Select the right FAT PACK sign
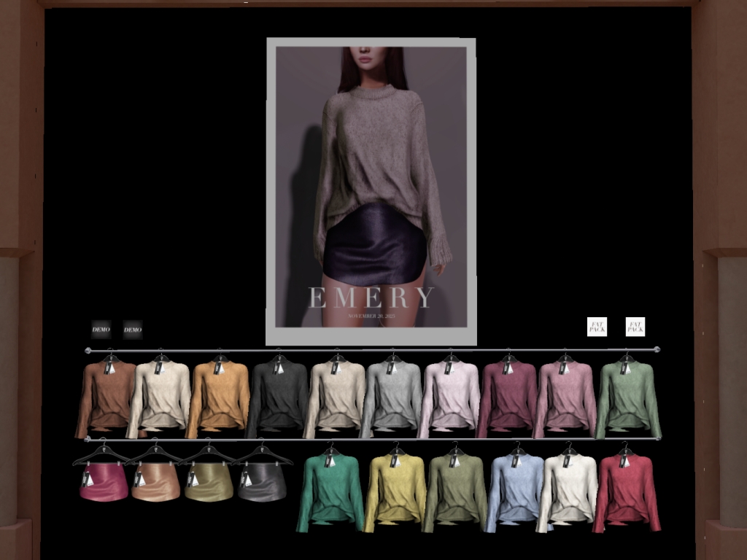Screen dimensions: 747x560 pos(635,327)
